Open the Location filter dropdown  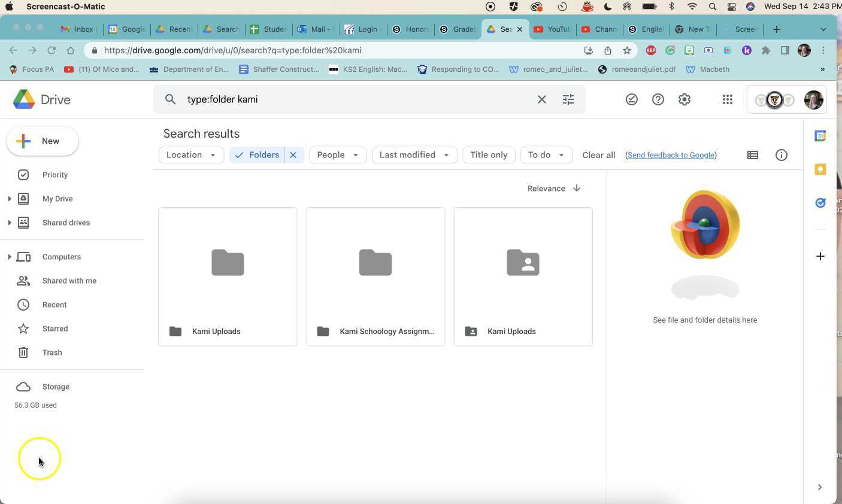coord(190,155)
